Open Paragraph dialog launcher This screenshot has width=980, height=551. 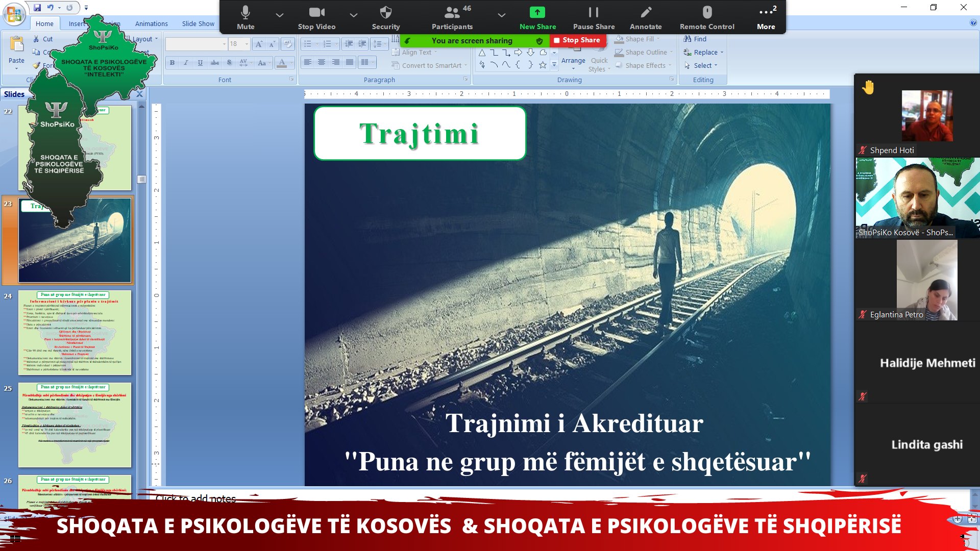[465, 79]
